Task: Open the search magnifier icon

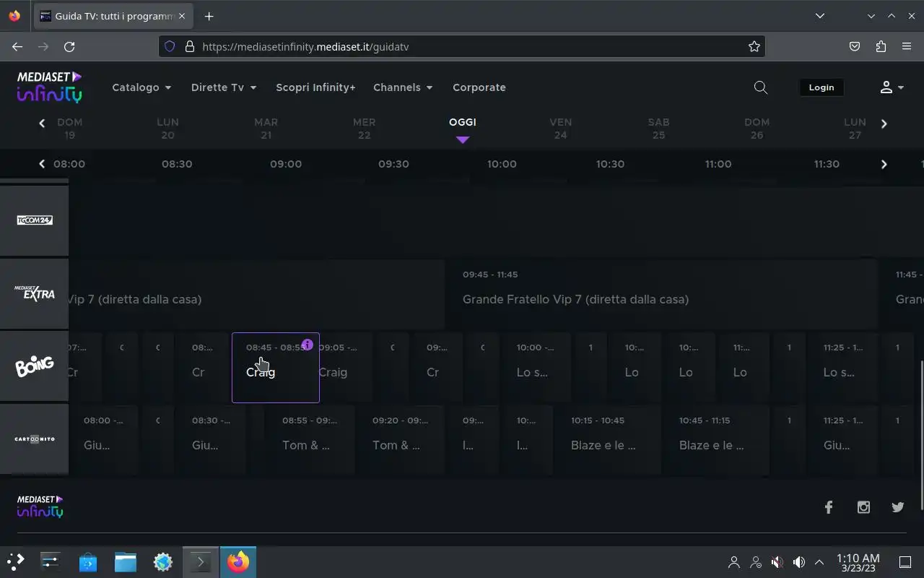Action: point(760,87)
